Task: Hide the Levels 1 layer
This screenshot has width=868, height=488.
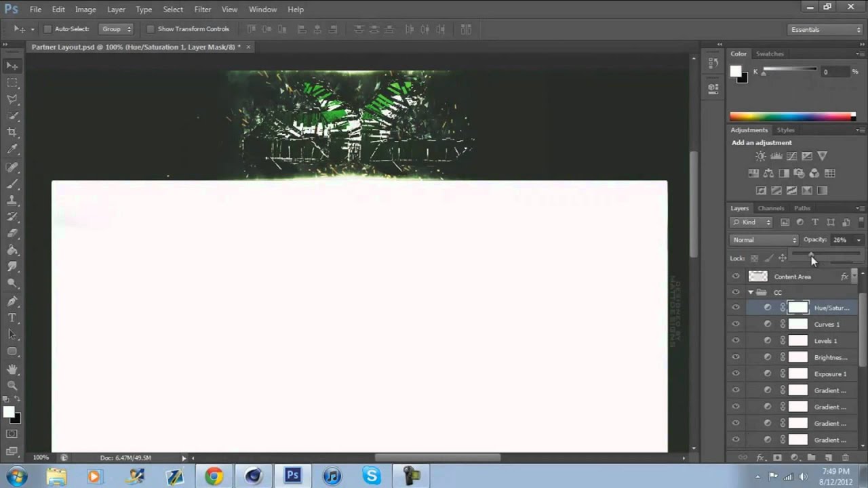Action: 736,341
